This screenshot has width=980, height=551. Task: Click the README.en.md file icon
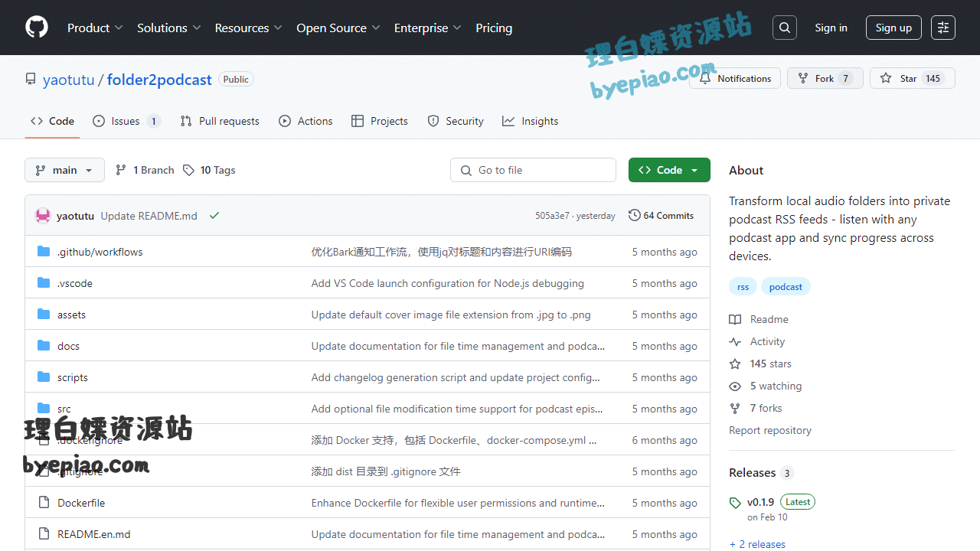click(44, 534)
